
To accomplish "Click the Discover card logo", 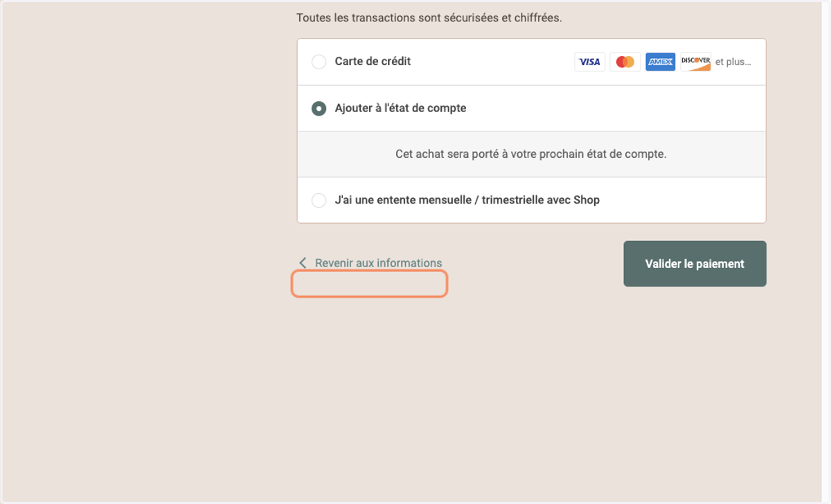I will 695,62.
